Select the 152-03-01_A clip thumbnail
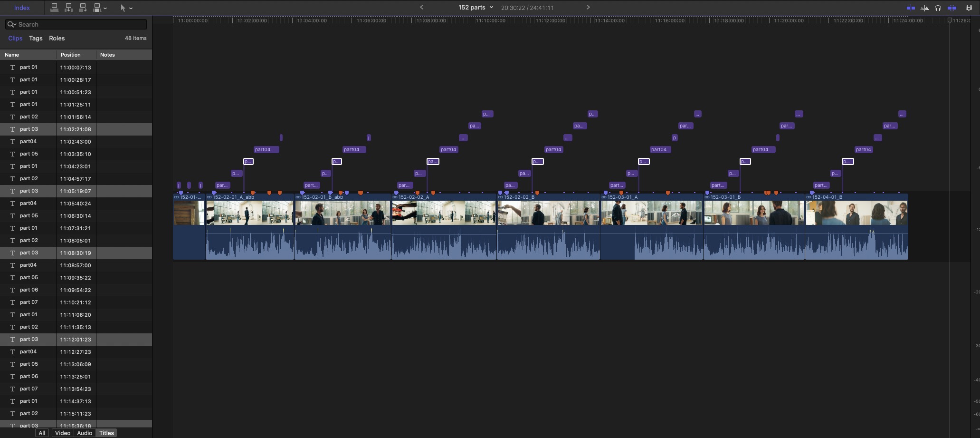The image size is (980, 438). click(x=651, y=213)
